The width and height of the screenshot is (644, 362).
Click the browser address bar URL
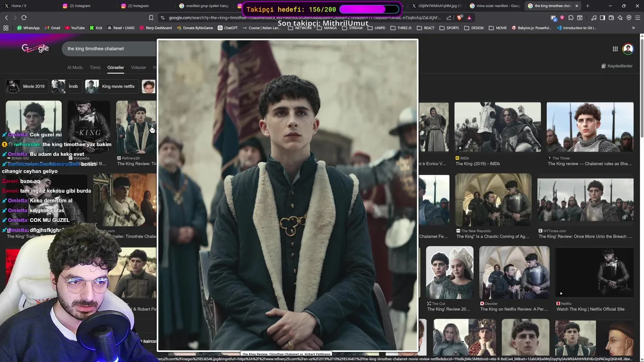click(304, 18)
